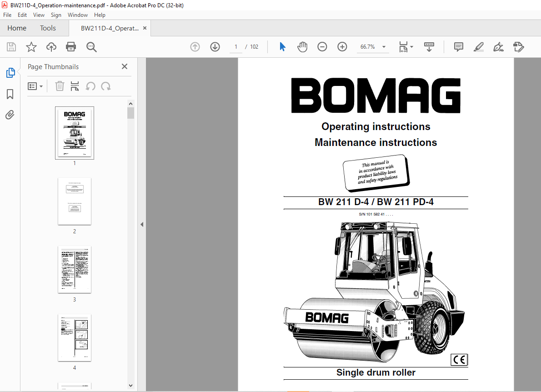This screenshot has width=541, height=392.
Task: Show the Page Thumbnails sidebar icon
Action: pyautogui.click(x=10, y=73)
